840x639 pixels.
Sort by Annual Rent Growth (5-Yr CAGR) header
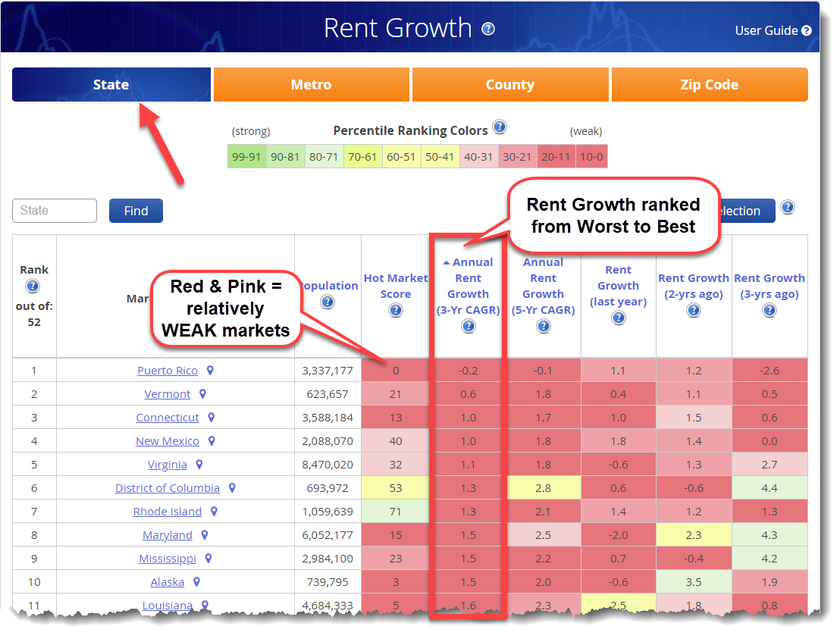[543, 286]
